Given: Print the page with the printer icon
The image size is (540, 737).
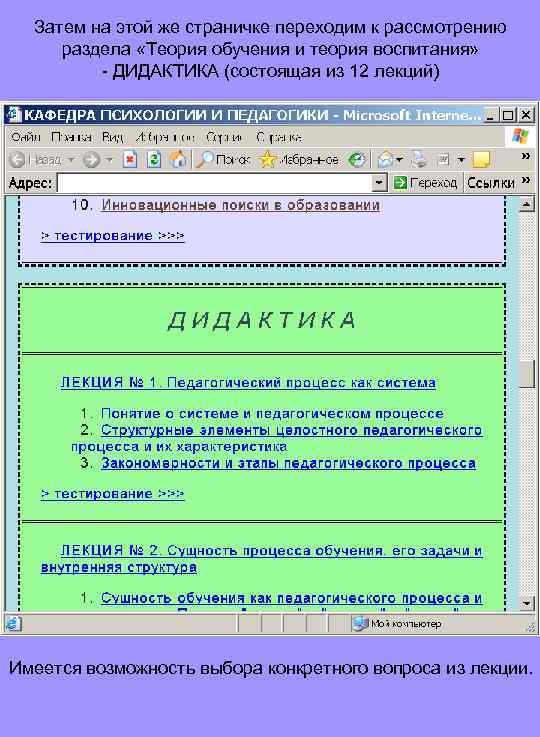Looking at the screenshot, I should click(x=418, y=159).
